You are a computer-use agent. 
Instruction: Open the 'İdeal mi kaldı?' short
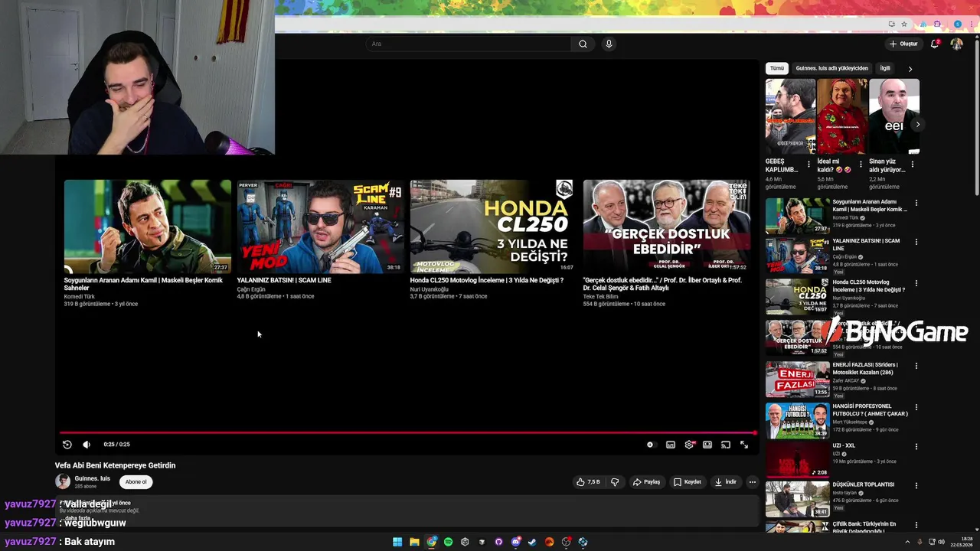842,116
